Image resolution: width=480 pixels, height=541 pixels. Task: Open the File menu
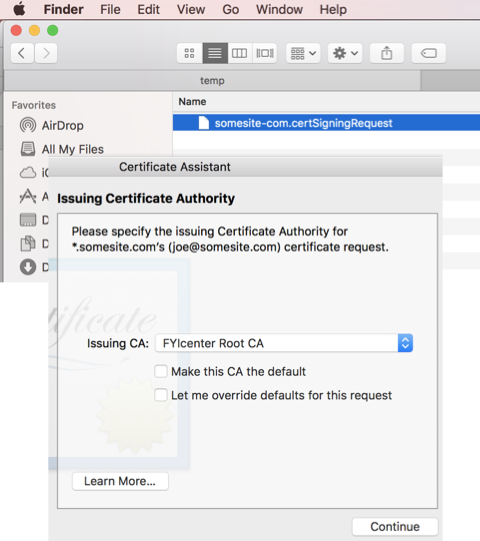click(x=110, y=9)
